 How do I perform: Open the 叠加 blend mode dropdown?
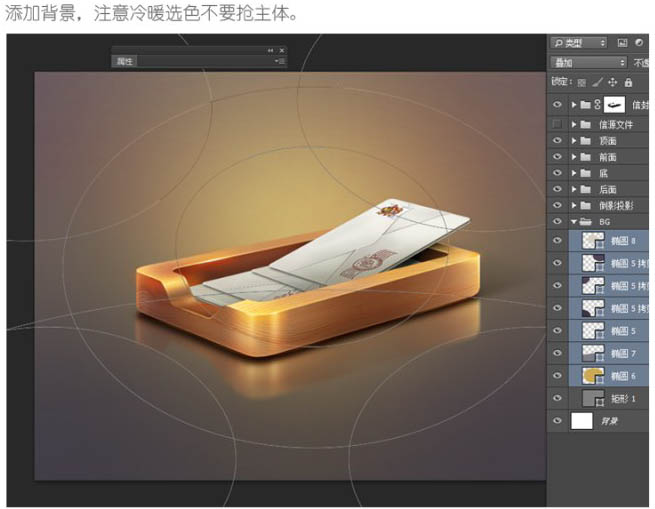(x=589, y=63)
